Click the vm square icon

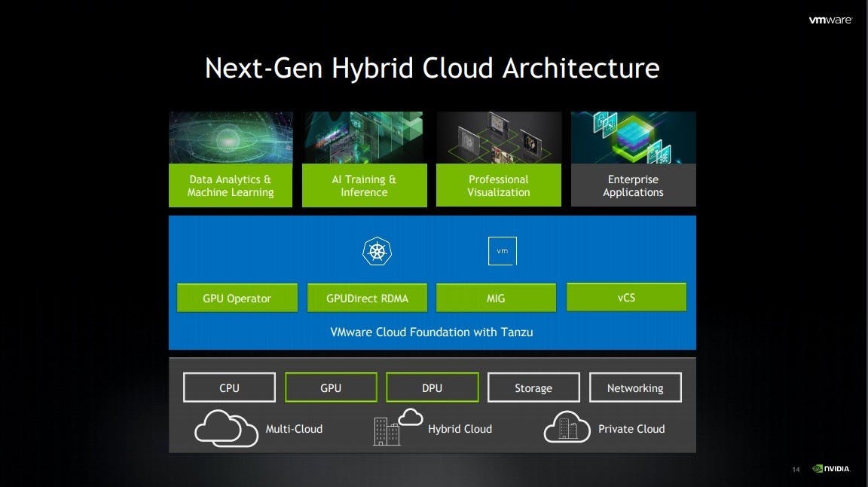tap(502, 251)
